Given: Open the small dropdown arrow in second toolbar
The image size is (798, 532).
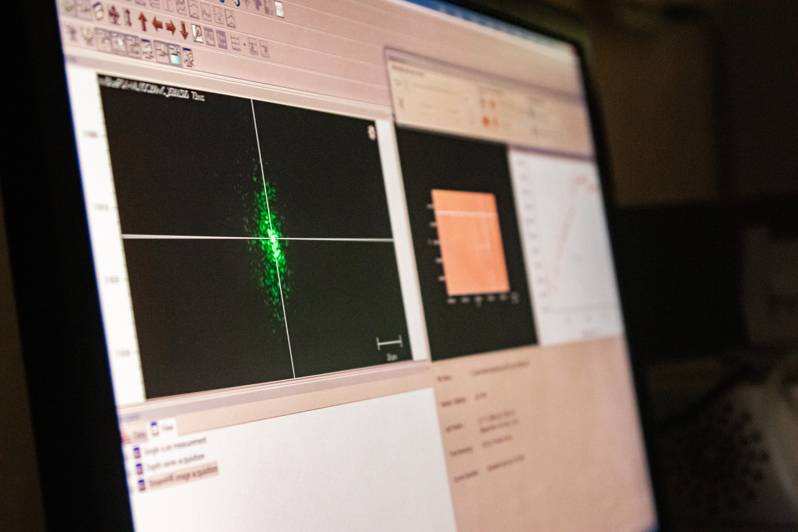Looking at the screenshot, I should 245,44.
